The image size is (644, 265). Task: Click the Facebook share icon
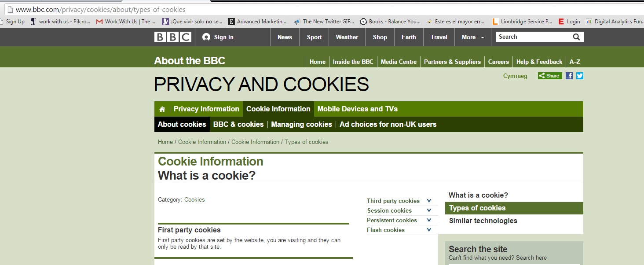click(569, 76)
